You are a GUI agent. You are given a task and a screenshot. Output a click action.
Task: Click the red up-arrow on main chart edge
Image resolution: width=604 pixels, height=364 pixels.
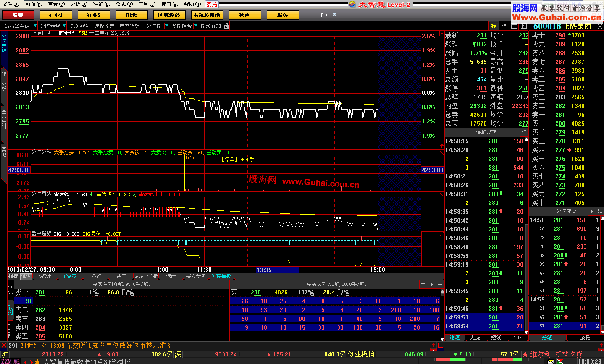[441, 146]
